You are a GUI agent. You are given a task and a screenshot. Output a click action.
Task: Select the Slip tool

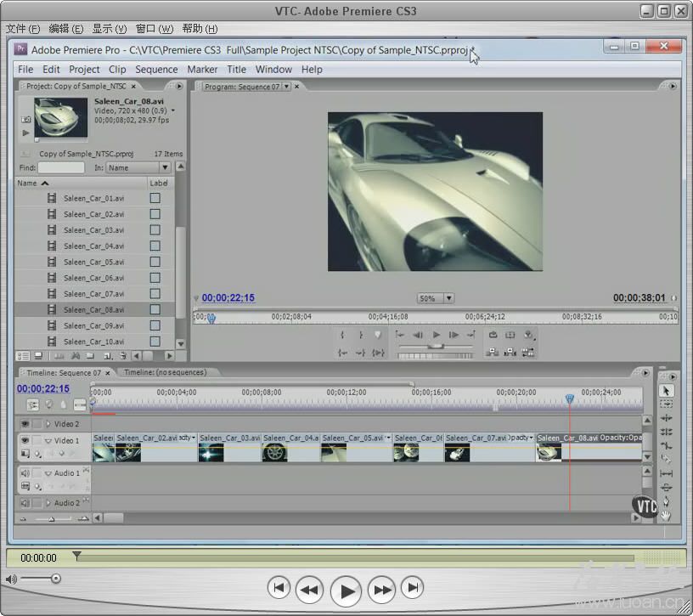[x=666, y=473]
